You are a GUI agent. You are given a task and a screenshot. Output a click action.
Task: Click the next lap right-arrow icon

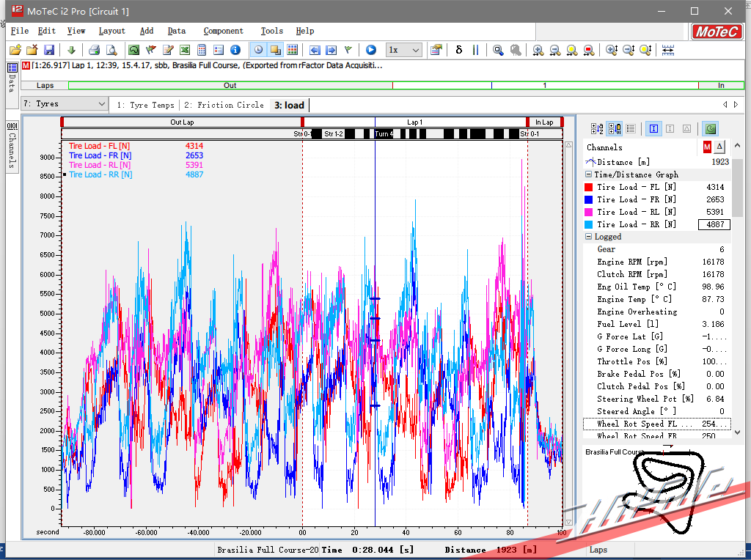[x=331, y=50]
